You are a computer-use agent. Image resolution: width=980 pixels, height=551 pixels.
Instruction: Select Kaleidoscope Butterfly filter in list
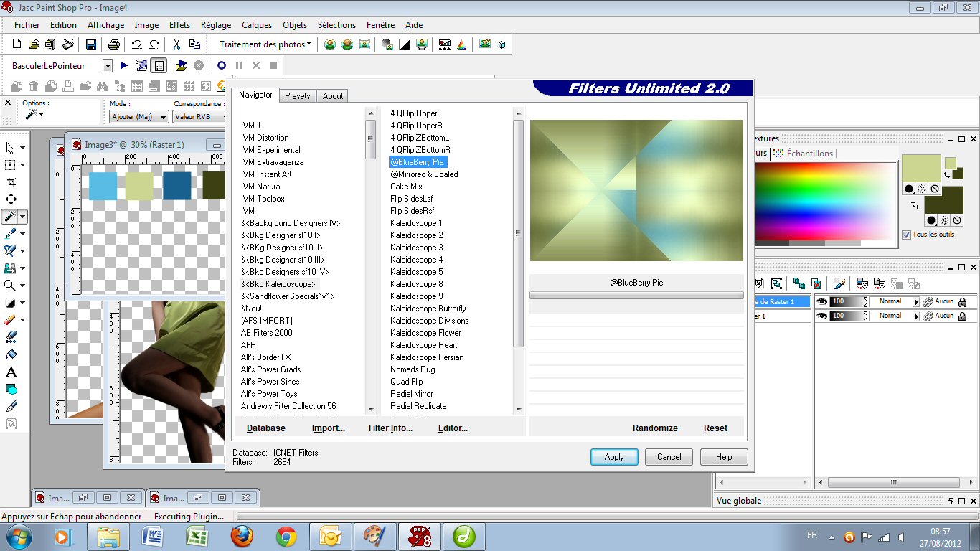pos(428,309)
